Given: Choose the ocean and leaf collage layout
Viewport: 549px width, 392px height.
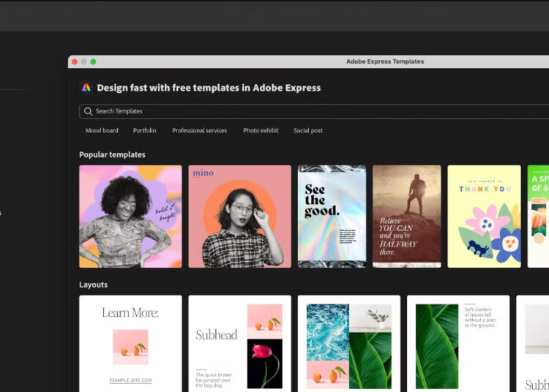Looking at the screenshot, I should coord(348,344).
